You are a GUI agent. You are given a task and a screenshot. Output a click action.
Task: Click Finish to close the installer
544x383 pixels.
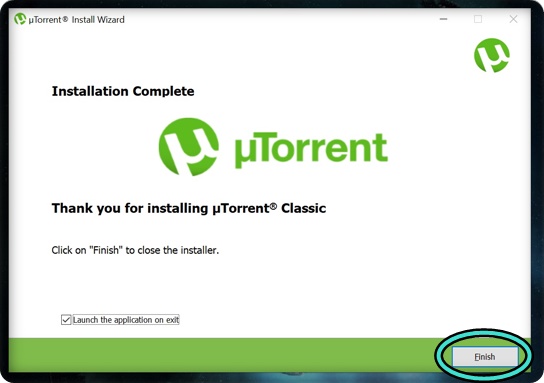click(485, 357)
